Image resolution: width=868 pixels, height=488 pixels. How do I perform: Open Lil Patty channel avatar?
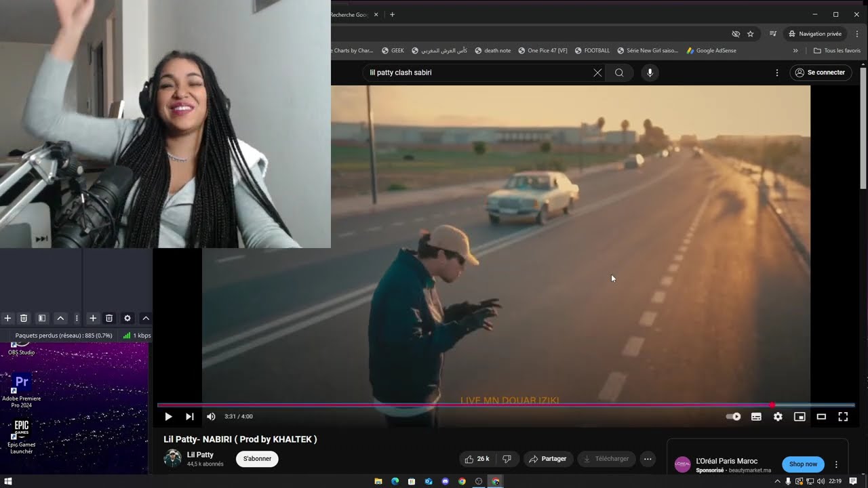(x=173, y=459)
